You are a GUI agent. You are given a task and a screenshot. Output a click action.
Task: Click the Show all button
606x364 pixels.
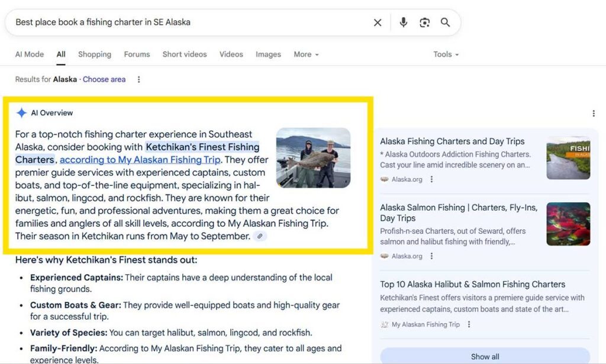pyautogui.click(x=485, y=356)
